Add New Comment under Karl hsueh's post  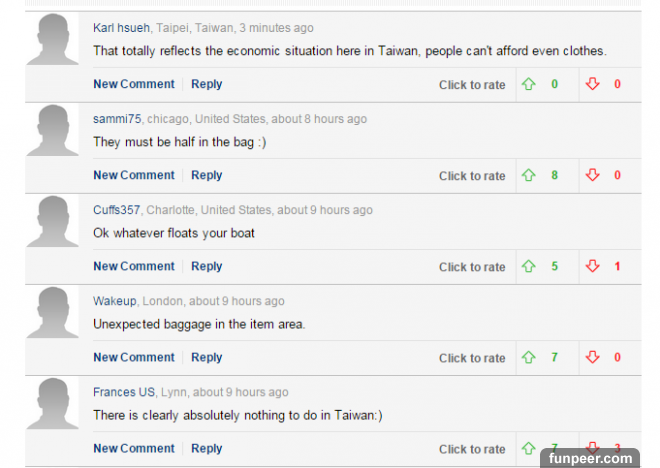134,84
